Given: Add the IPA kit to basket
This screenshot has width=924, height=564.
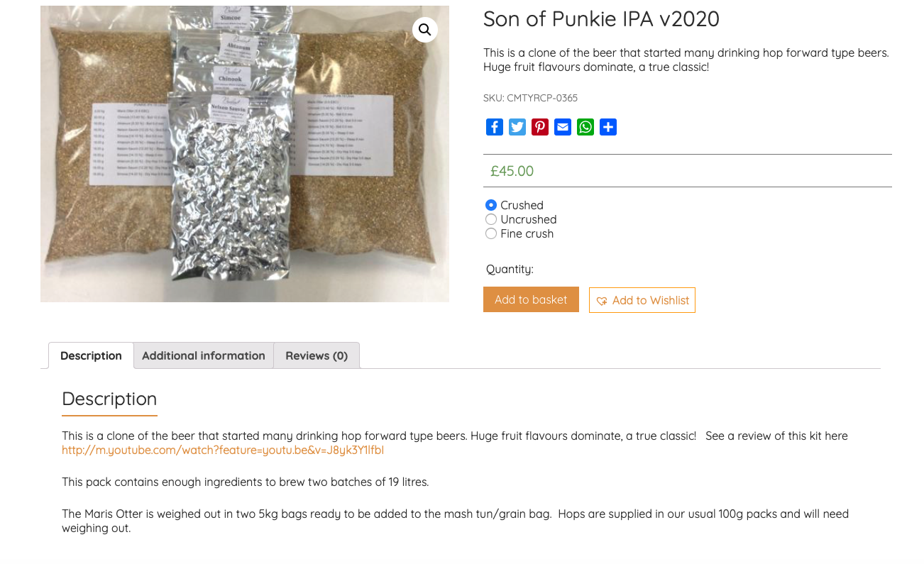Looking at the screenshot, I should click(x=531, y=299).
